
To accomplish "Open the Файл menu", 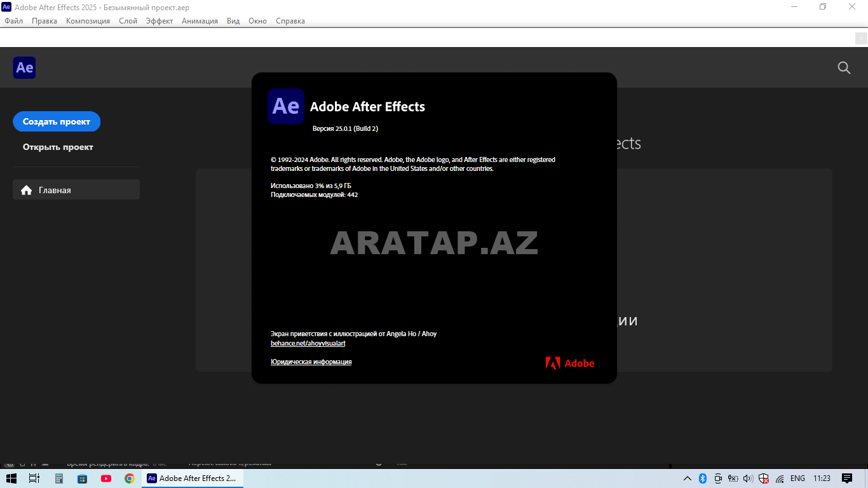I will 13,21.
